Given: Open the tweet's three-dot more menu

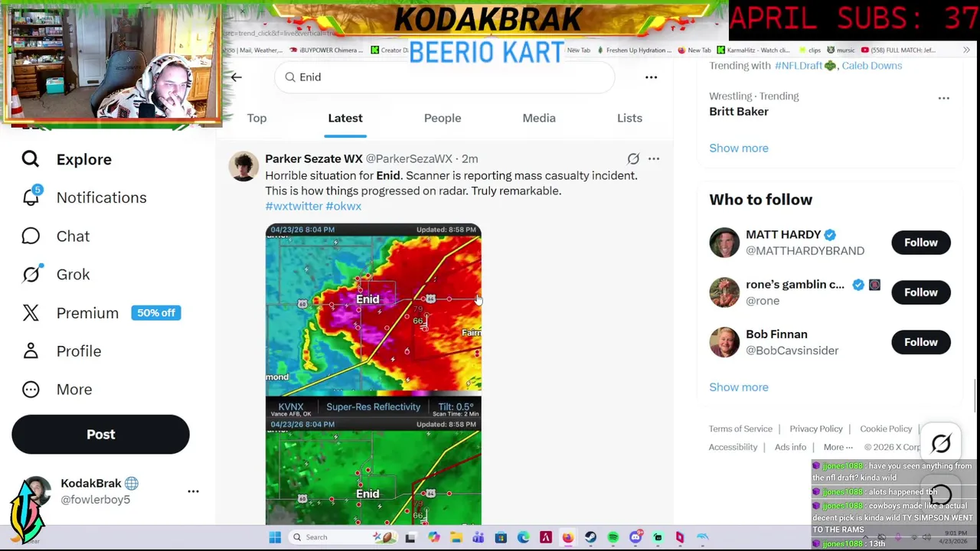Looking at the screenshot, I should [653, 158].
